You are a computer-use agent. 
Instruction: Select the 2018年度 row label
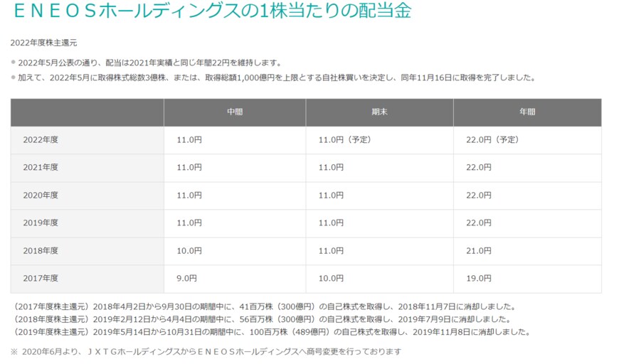[41, 251]
